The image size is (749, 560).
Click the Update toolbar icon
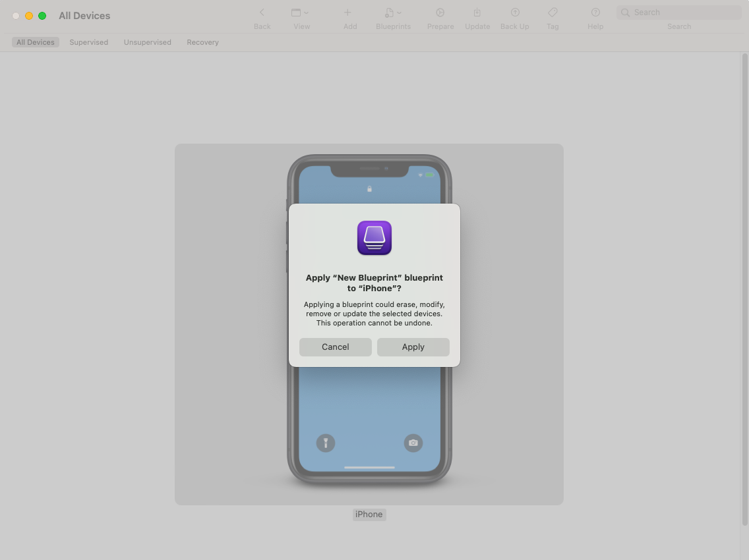[477, 13]
